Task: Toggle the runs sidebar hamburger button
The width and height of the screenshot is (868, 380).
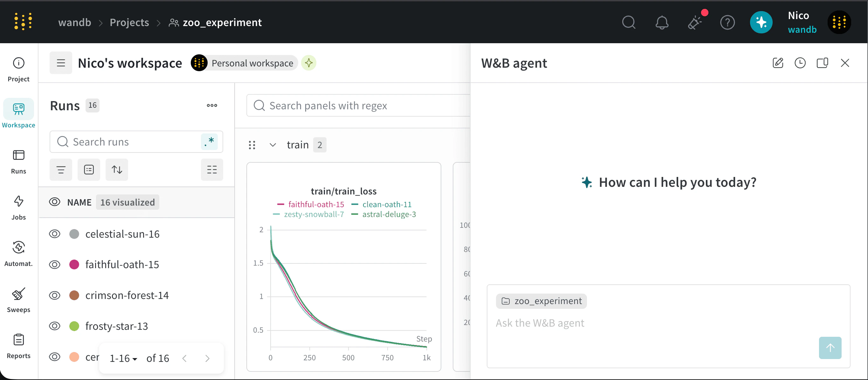Action: click(x=61, y=63)
